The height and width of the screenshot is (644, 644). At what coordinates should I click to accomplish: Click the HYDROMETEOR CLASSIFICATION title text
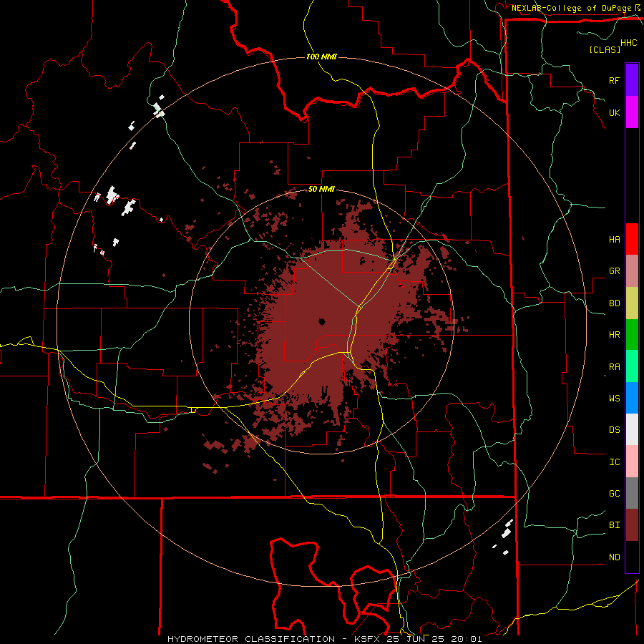click(x=251, y=639)
